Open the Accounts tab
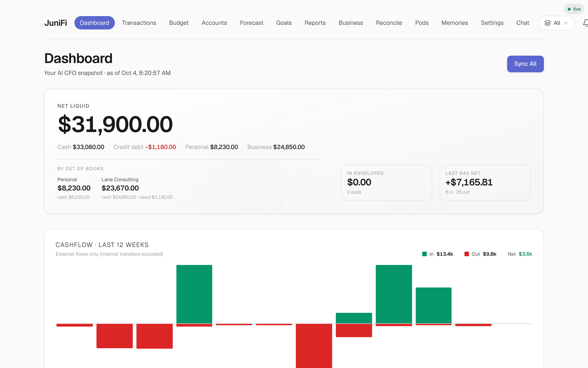Screen dimensions: 588x368 tap(214, 23)
